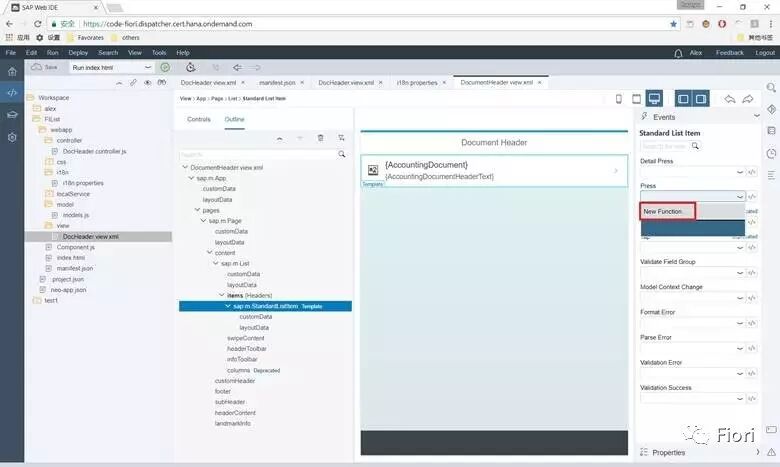Click the browser address bar

point(358,24)
